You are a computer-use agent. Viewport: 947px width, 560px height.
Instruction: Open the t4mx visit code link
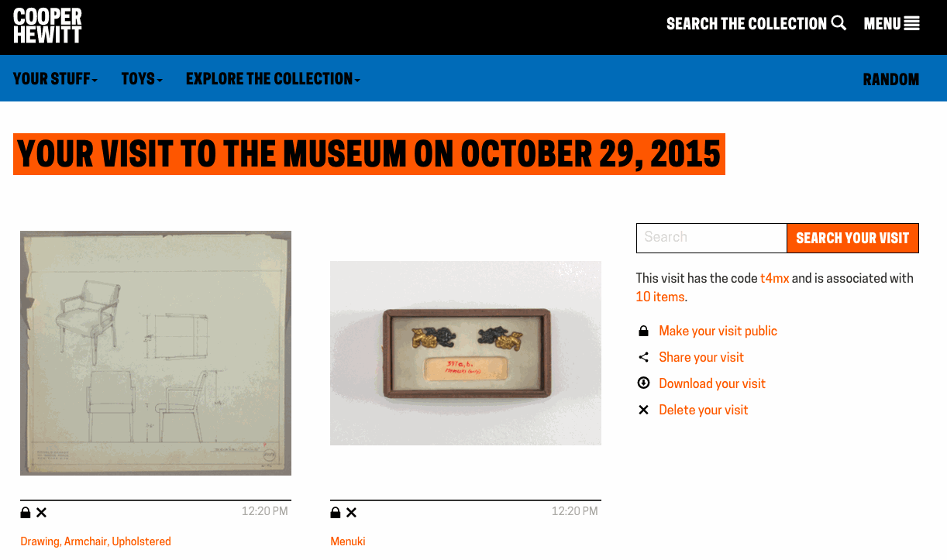(774, 278)
